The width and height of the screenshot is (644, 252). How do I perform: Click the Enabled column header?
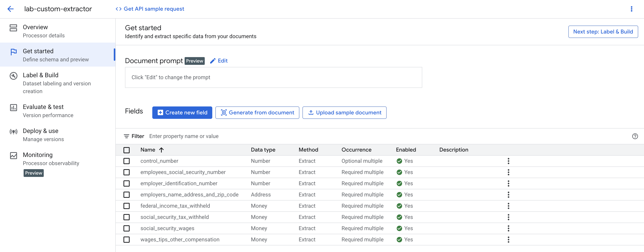[406, 150]
